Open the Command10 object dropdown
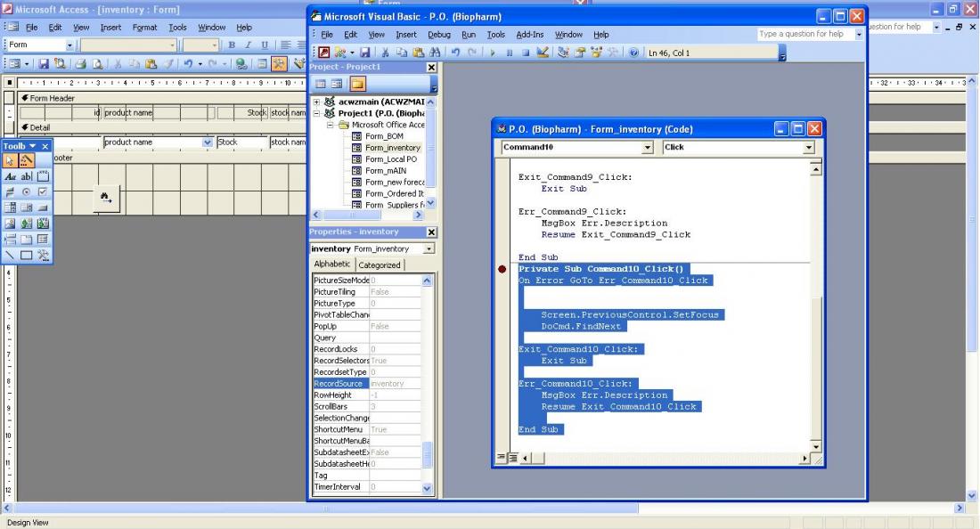Screen dimensions: 980x529 648,148
